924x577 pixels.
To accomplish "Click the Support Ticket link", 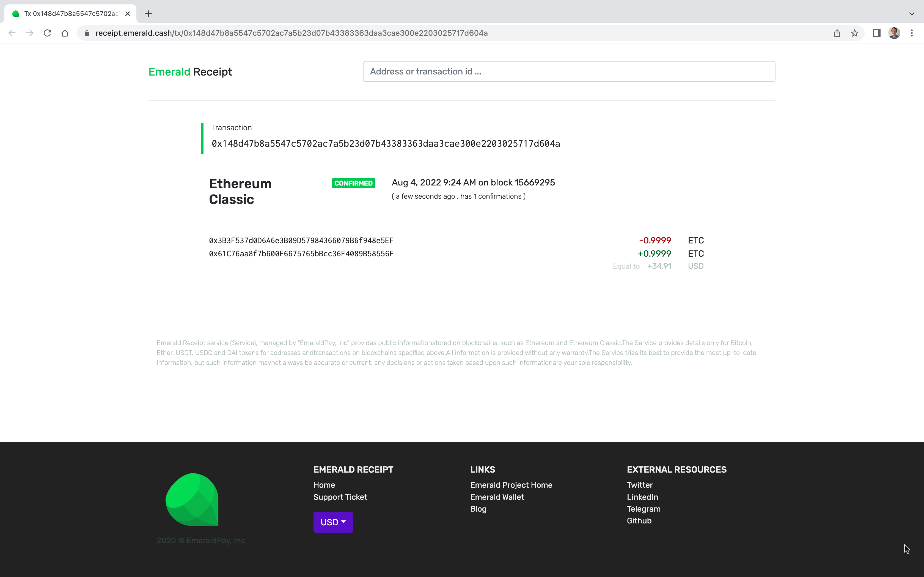I will pos(340,496).
